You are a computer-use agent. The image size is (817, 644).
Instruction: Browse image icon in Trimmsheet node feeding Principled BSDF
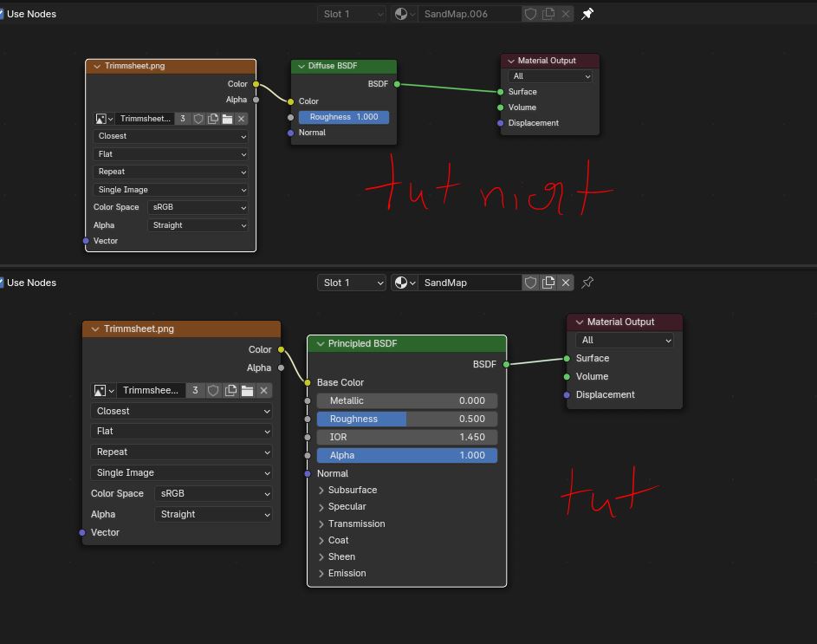point(104,391)
